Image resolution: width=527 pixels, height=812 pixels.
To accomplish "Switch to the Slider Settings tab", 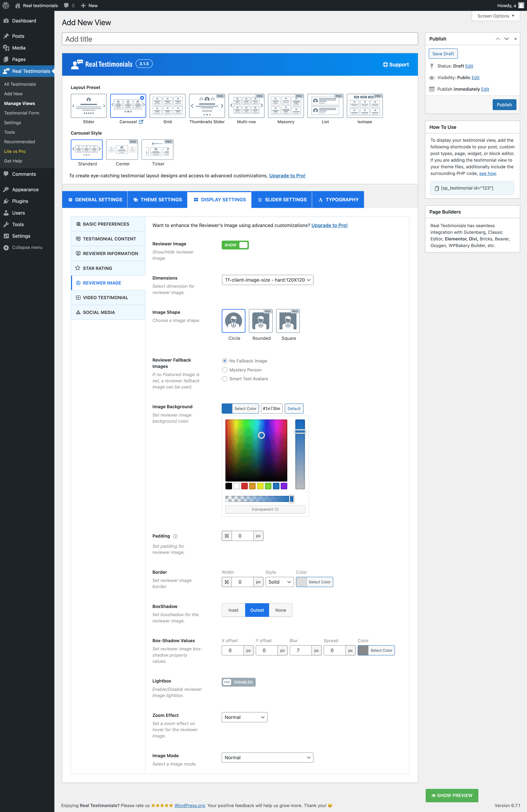I will click(x=282, y=200).
